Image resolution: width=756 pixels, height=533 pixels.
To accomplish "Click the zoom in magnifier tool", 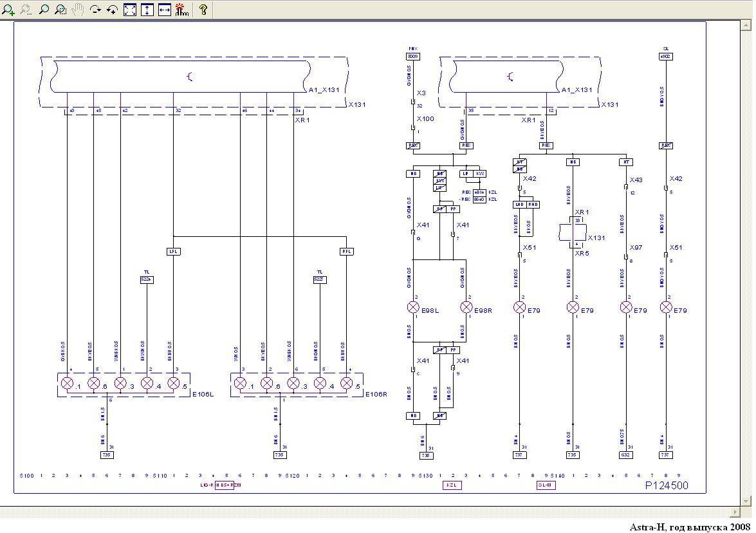I will pos(9,10).
